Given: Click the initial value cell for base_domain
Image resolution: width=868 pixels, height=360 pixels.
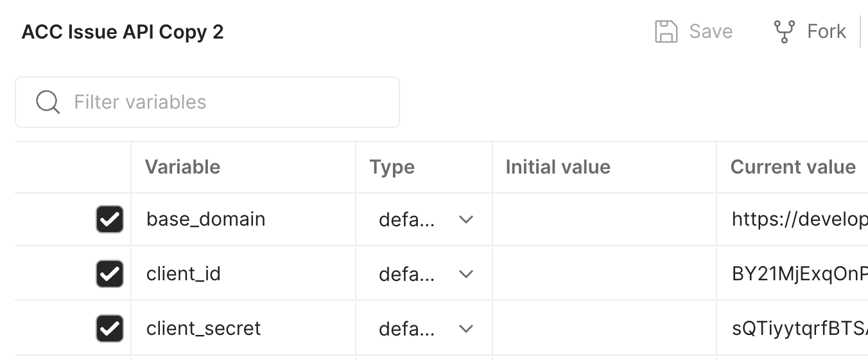Looking at the screenshot, I should point(604,219).
